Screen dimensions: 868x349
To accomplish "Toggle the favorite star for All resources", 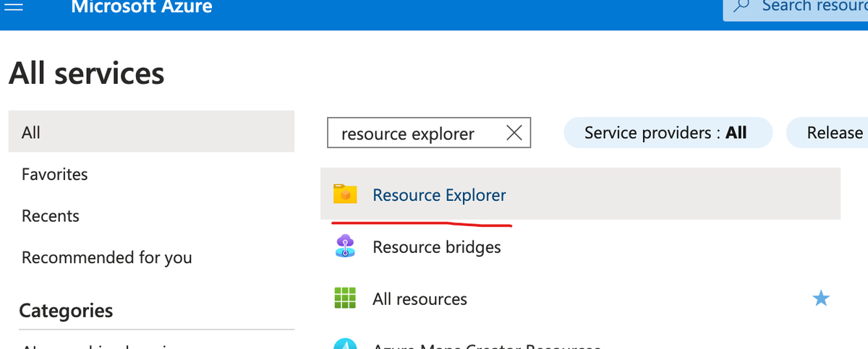I will (x=821, y=298).
